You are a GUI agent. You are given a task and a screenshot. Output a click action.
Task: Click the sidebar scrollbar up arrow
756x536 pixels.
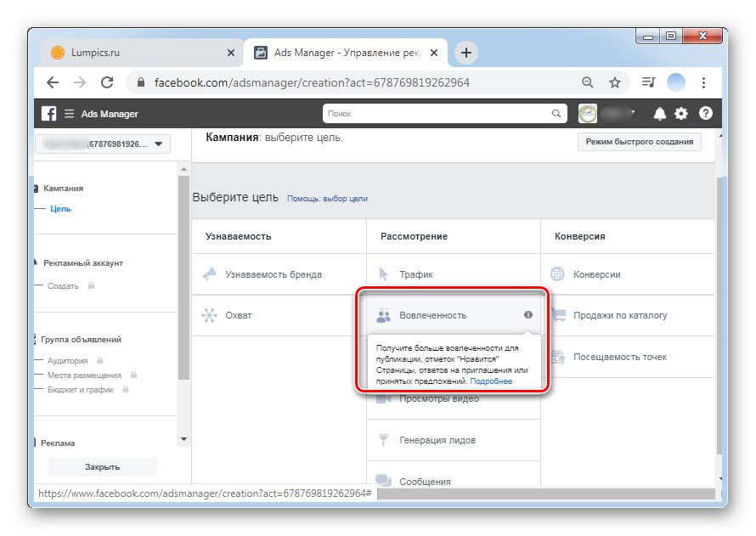183,169
